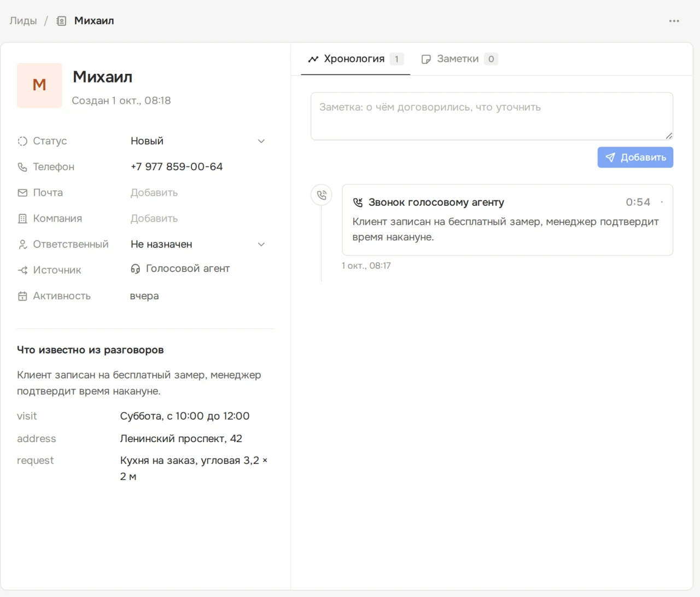
Task: Add an email via Почта Добавить link
Action: 154,193
